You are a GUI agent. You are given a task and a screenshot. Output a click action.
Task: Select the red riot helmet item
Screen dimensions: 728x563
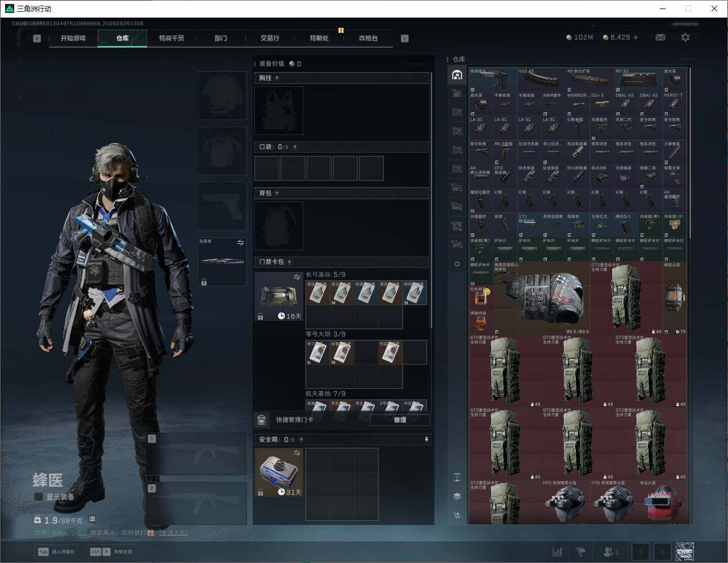click(x=663, y=503)
